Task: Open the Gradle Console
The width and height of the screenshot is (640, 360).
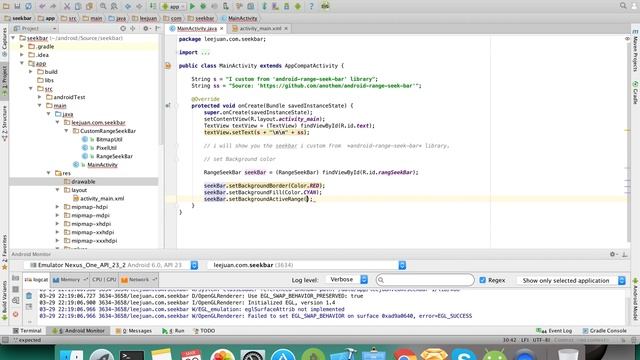Action: pyautogui.click(x=604, y=331)
